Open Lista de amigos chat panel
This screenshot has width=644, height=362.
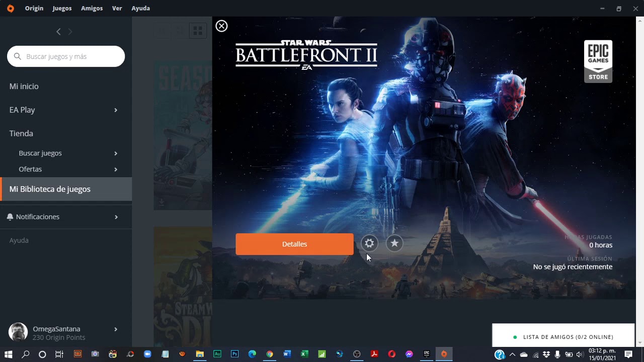[x=563, y=337]
